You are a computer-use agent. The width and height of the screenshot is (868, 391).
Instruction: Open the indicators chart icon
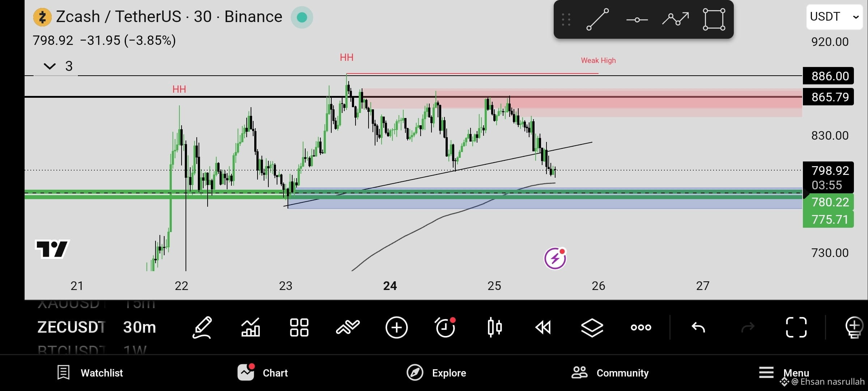click(x=251, y=328)
